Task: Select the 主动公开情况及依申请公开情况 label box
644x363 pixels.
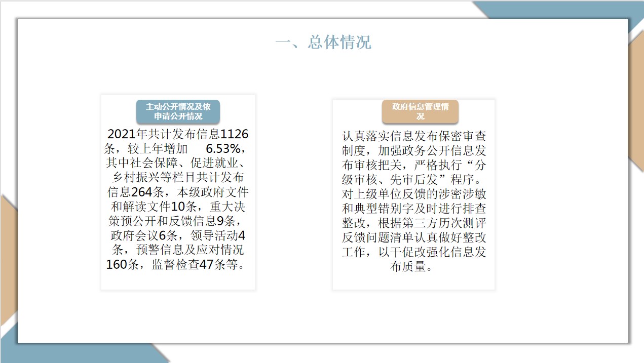Action: [x=178, y=112]
